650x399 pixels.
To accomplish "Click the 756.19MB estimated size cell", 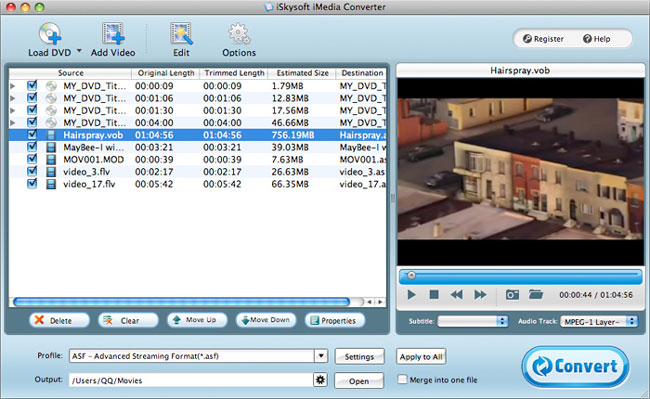I will tap(293, 135).
